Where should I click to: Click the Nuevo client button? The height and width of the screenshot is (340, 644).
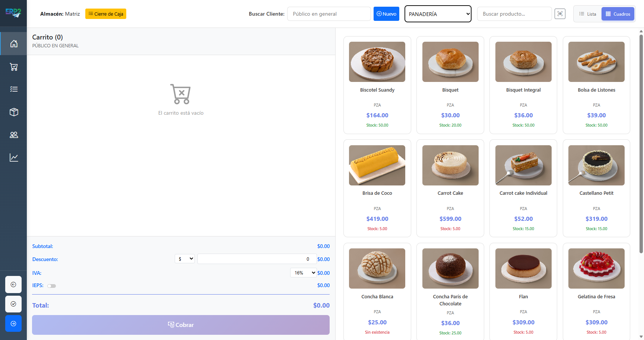pyautogui.click(x=386, y=14)
